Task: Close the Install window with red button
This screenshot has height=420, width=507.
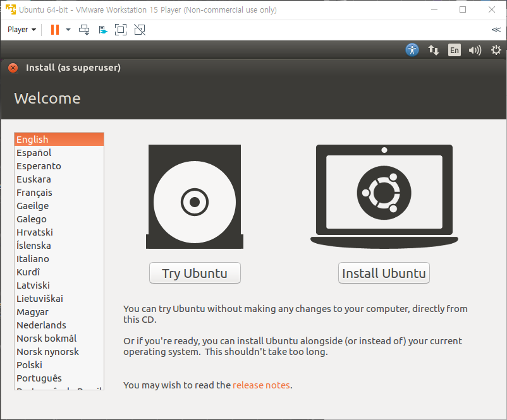Action: coord(13,68)
